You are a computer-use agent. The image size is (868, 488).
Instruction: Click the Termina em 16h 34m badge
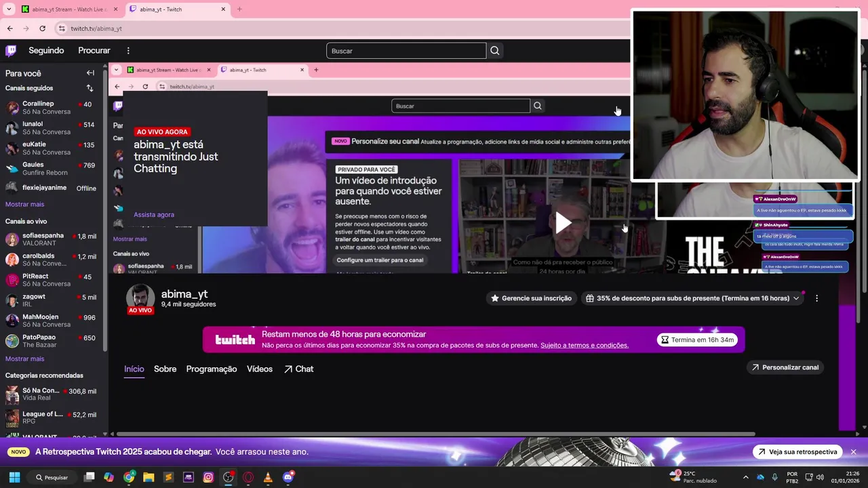[x=698, y=340]
